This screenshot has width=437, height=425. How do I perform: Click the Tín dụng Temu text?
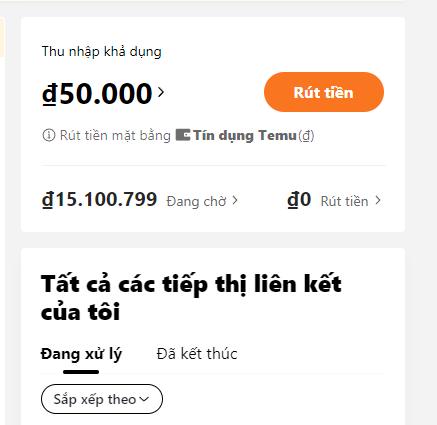[x=245, y=135]
